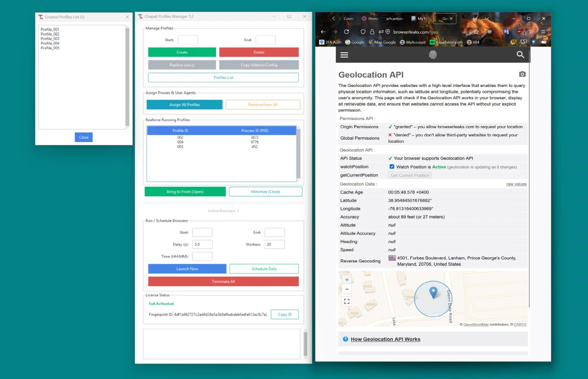Uncheck the Watch Position checkbox
The image size is (588, 379).
(392, 167)
